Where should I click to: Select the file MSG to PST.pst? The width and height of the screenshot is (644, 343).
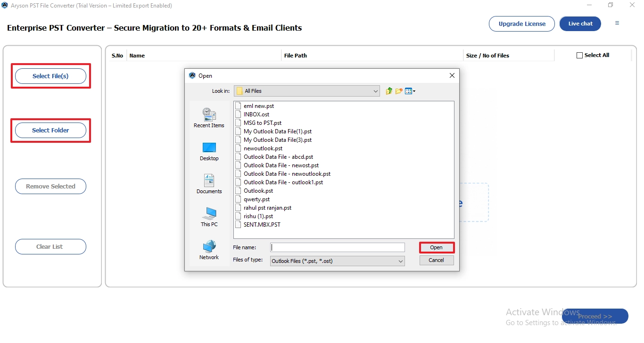click(263, 123)
